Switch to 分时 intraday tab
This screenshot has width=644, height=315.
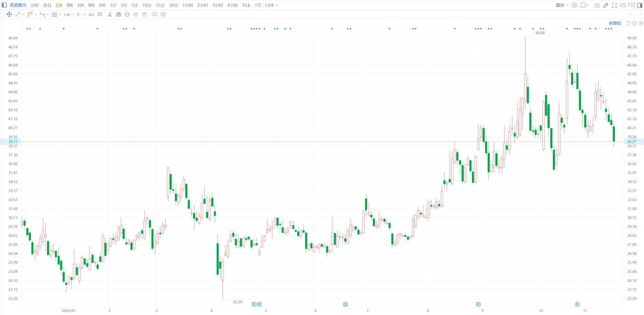coord(35,5)
